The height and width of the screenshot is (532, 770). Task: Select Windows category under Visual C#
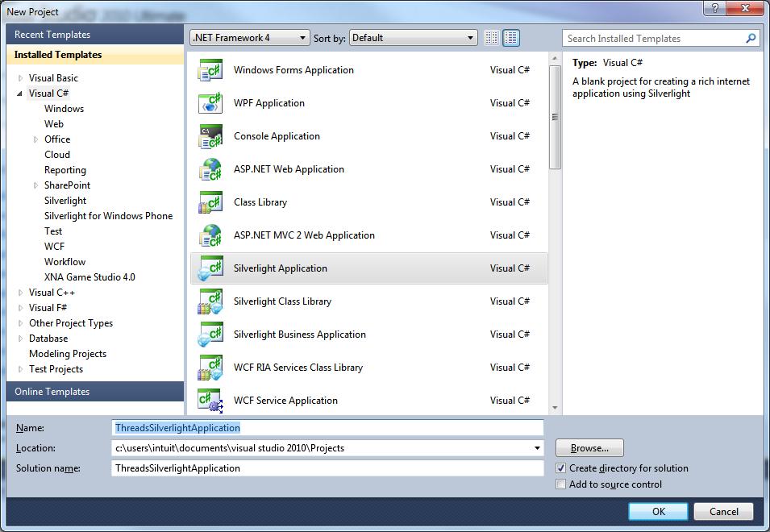pyautogui.click(x=64, y=109)
